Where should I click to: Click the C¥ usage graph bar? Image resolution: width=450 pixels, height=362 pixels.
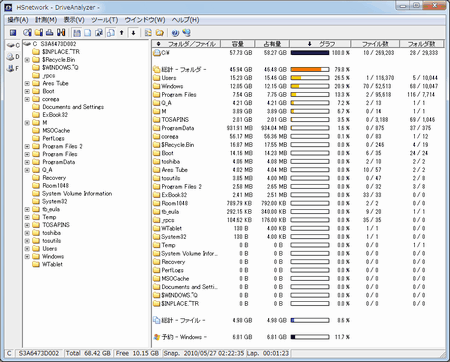[310, 53]
